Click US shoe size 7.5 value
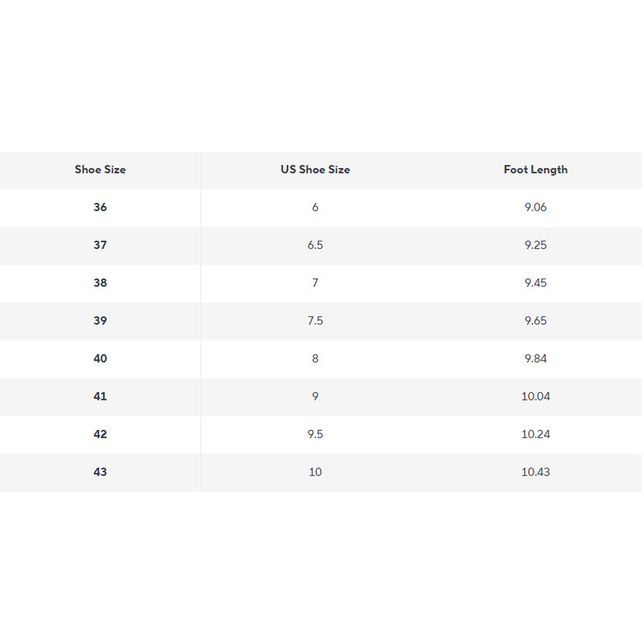This screenshot has height=644, width=644. click(x=315, y=320)
